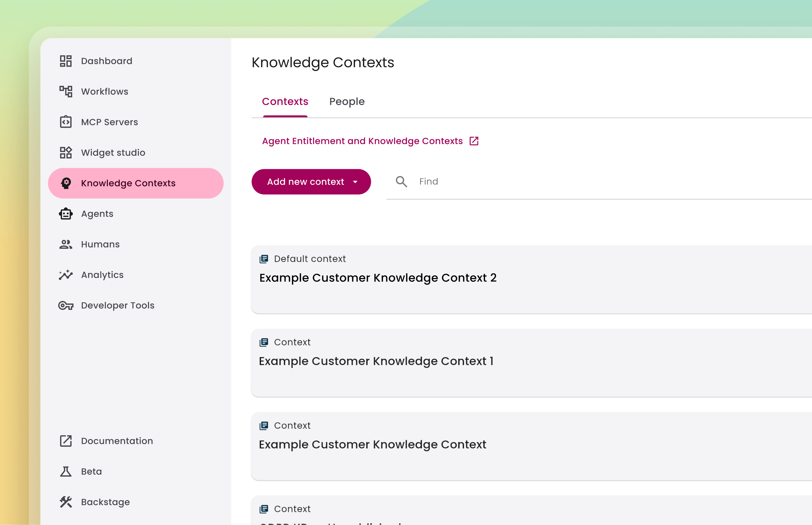Click the Developer Tools key icon
The image size is (812, 525).
point(66,305)
